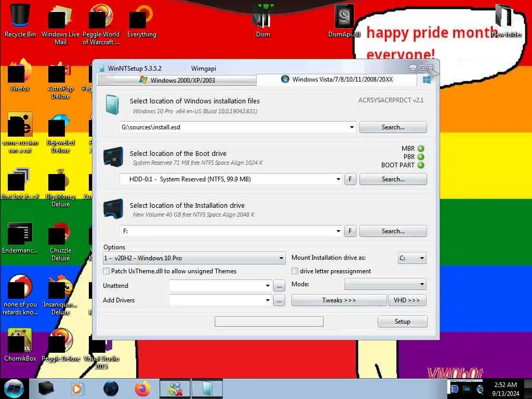
Task: Click the Setup button
Action: [403, 321]
